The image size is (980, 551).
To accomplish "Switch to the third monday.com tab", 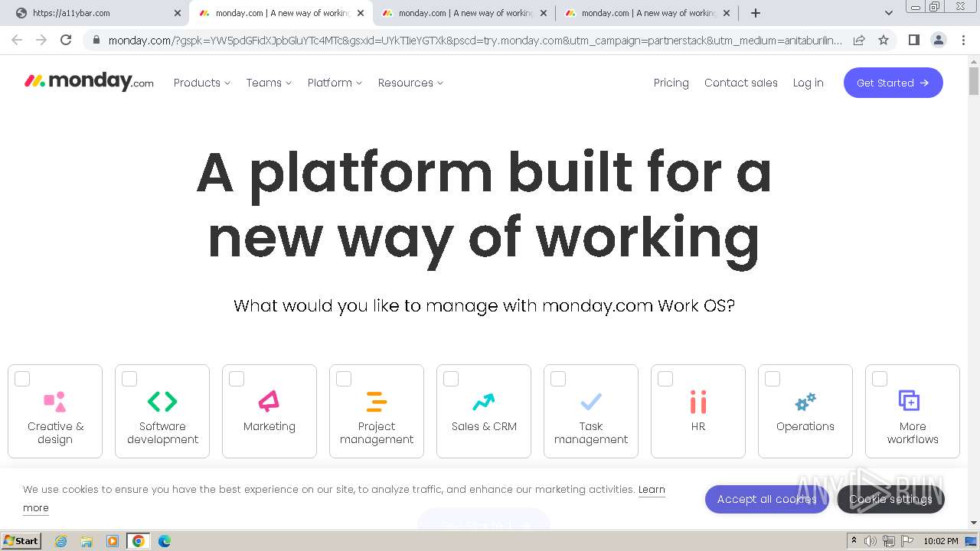I will coord(646,13).
